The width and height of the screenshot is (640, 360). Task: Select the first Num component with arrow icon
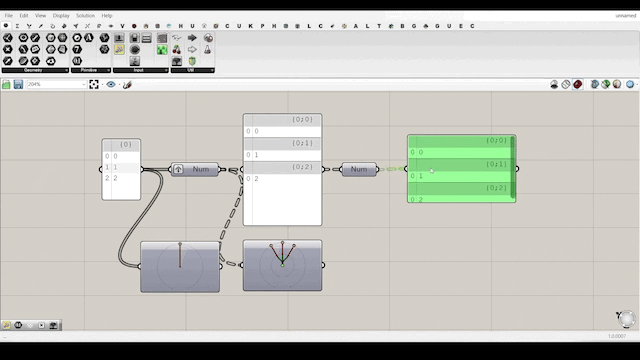coord(195,169)
